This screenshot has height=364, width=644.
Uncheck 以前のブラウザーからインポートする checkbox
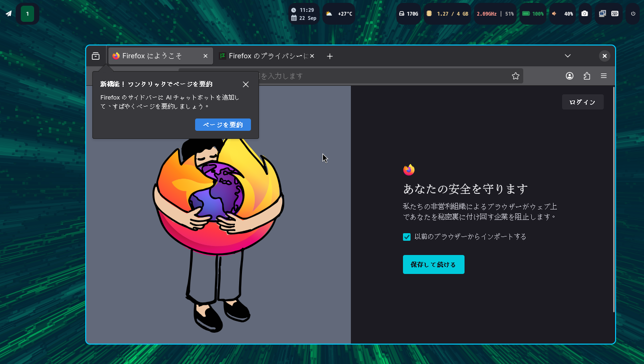coord(407,237)
